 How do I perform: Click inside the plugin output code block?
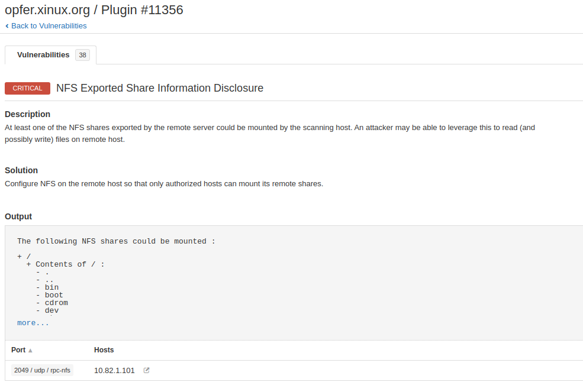point(296,278)
